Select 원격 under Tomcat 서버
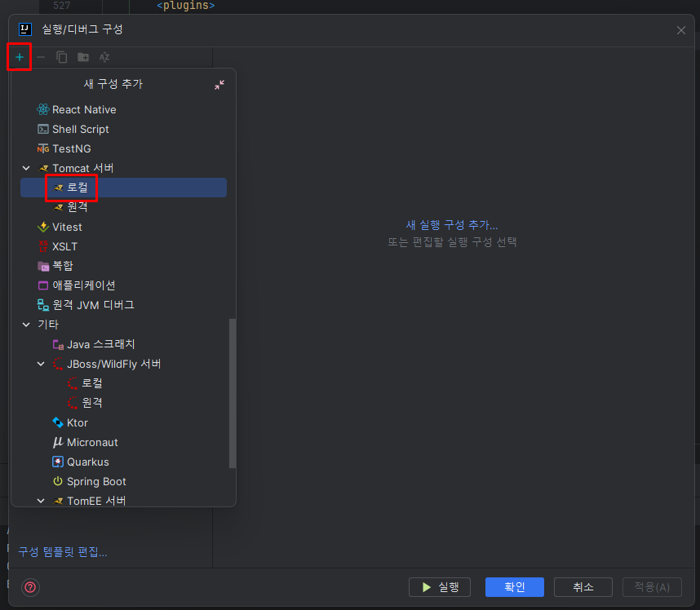 (77, 207)
